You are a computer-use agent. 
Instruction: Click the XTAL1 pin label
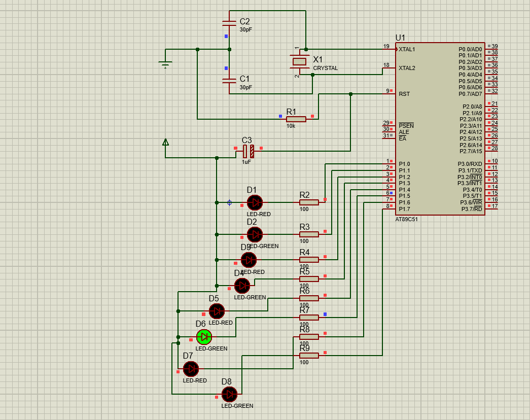[x=407, y=49]
